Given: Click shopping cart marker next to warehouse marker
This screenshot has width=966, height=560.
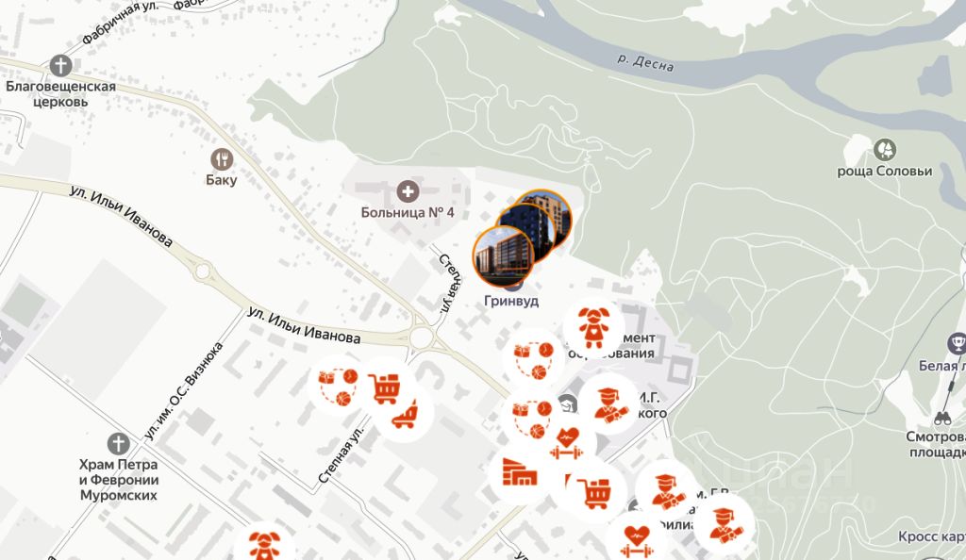Looking at the screenshot, I should 594,492.
